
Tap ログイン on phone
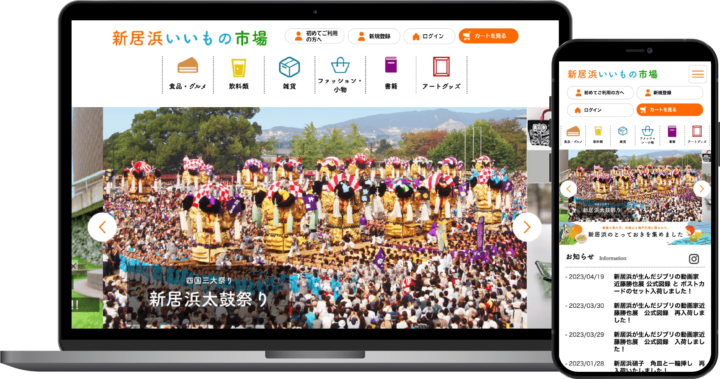[x=600, y=110]
